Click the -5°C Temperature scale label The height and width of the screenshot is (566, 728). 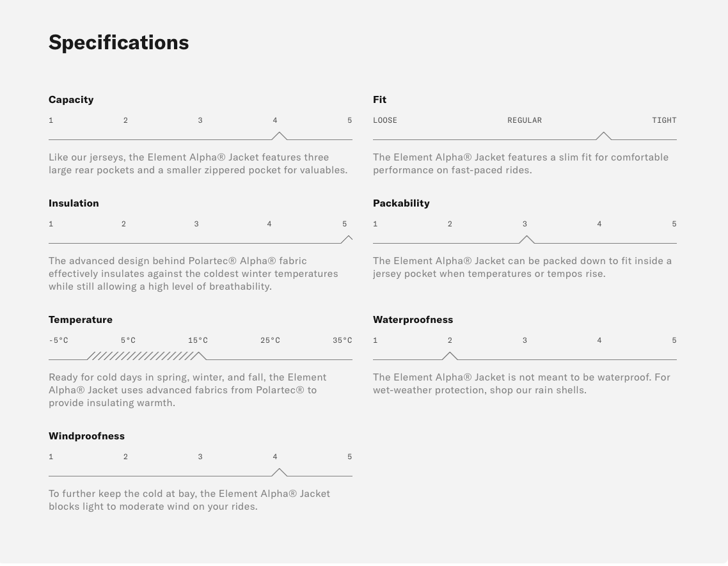pos(58,340)
